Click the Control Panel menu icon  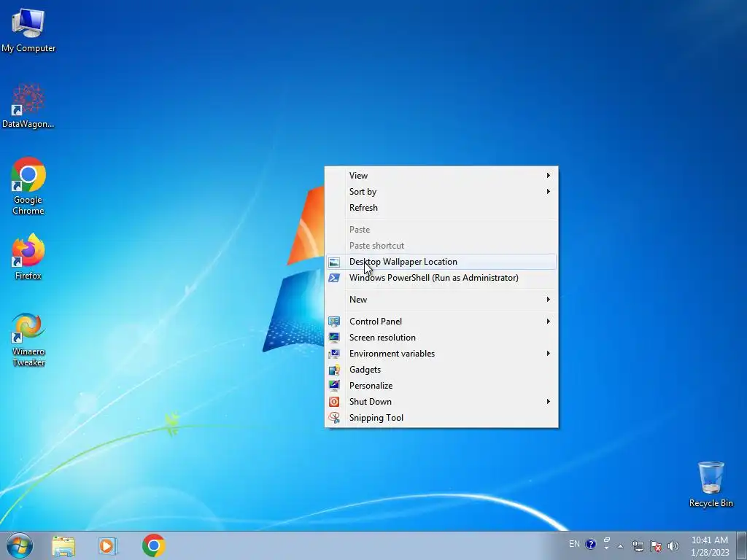point(334,322)
